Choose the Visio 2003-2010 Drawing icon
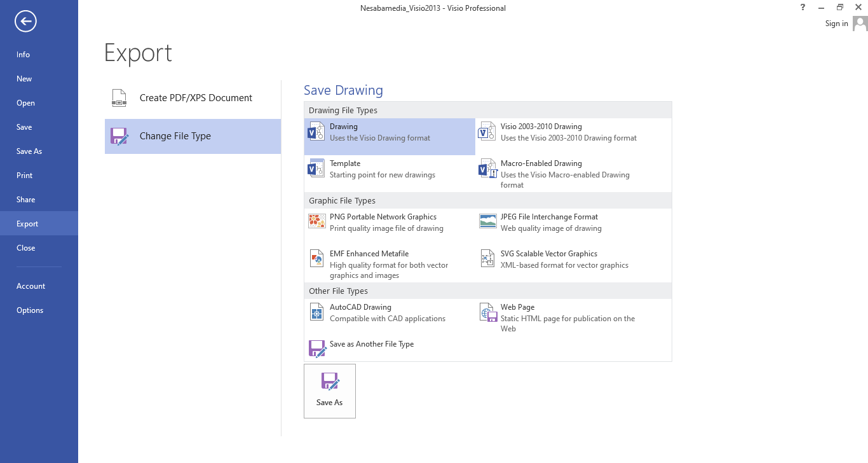 click(487, 132)
